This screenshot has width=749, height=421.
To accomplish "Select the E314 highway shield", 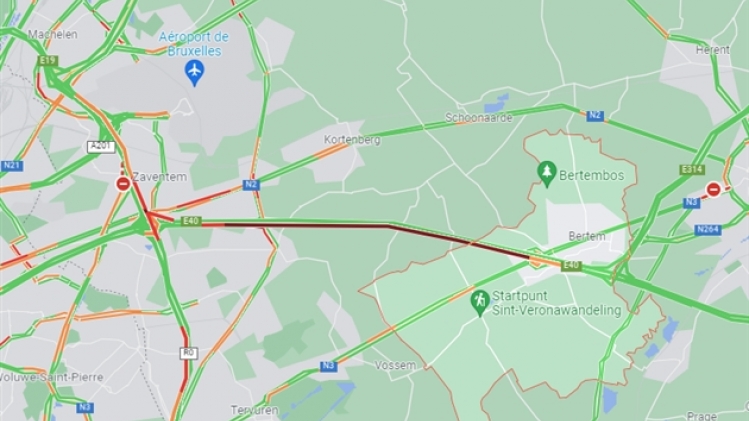I will tap(692, 170).
